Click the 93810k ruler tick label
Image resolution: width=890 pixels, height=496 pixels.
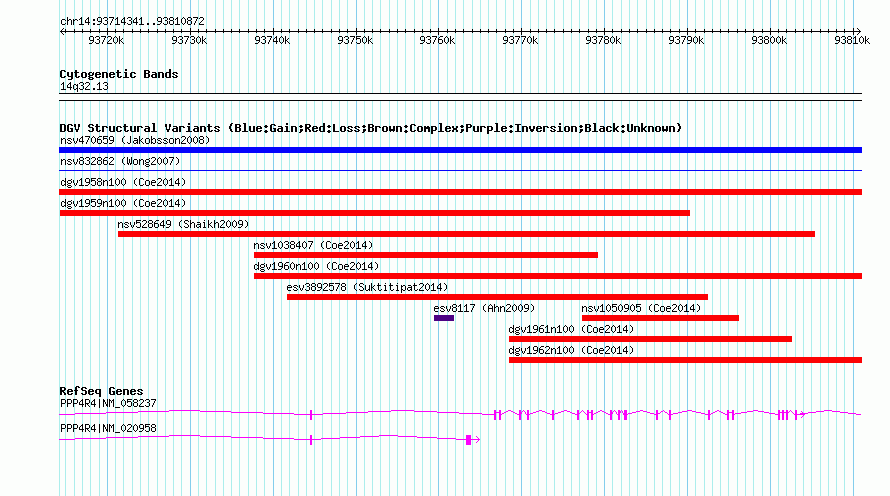pos(852,40)
